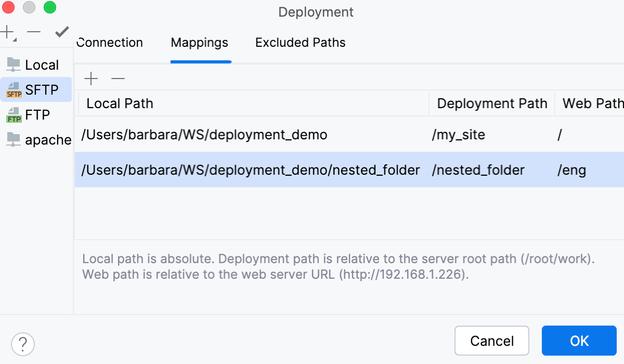Select the Mappings tab
The image size is (624, 364).
tap(200, 43)
